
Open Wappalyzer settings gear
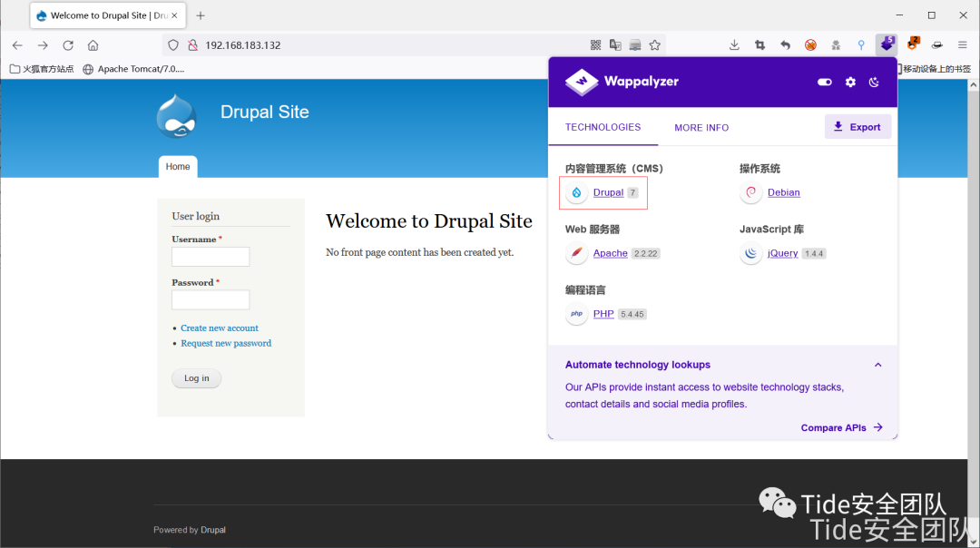coord(850,82)
